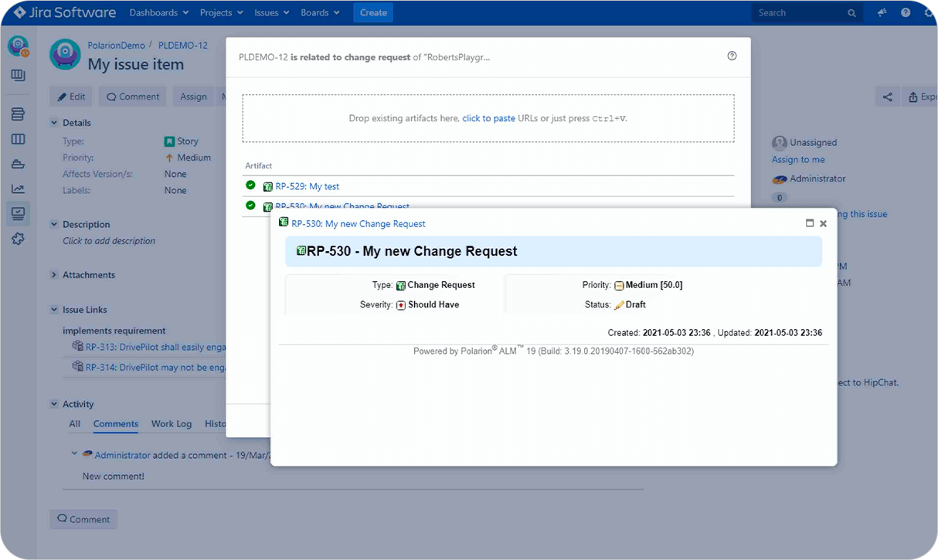Screen dimensions: 938x560
Task: Click the Draft status pencil icon
Action: [x=619, y=305]
